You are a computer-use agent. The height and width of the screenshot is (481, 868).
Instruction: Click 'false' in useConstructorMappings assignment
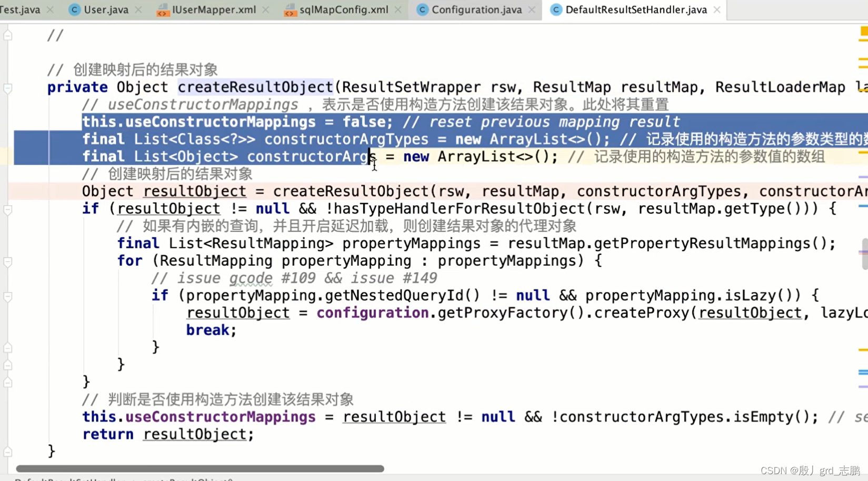click(x=364, y=122)
